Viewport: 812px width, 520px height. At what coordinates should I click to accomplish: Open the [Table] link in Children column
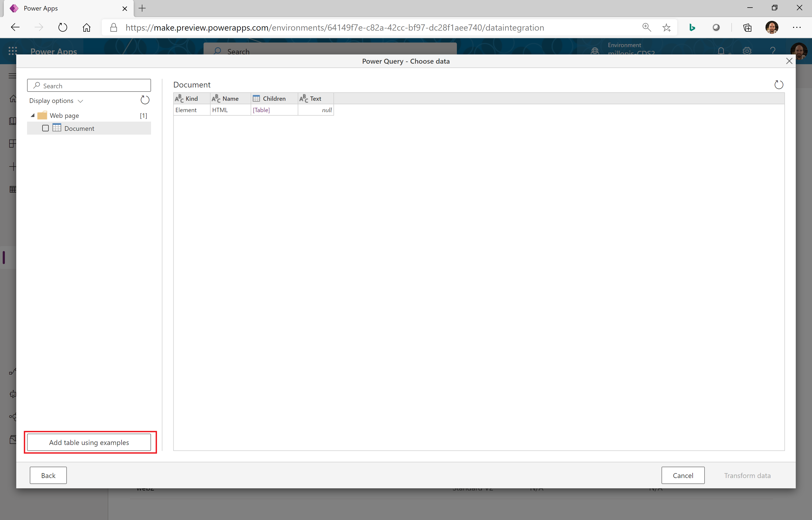coord(261,110)
